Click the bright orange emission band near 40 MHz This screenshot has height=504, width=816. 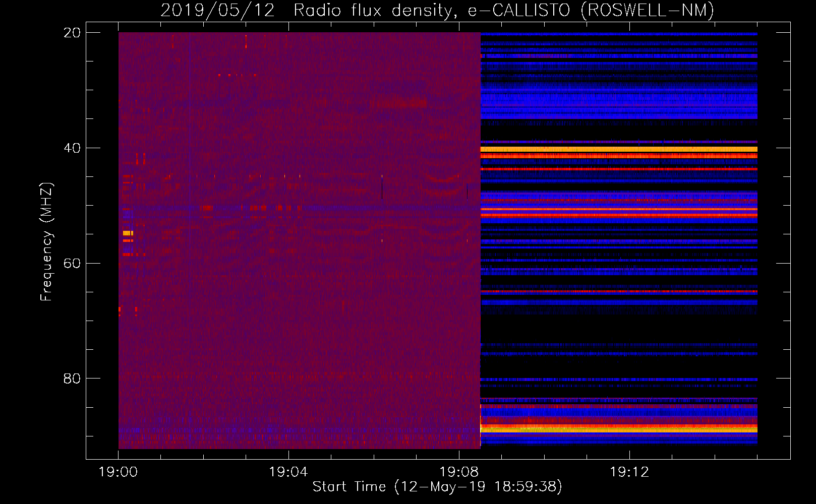pos(619,150)
